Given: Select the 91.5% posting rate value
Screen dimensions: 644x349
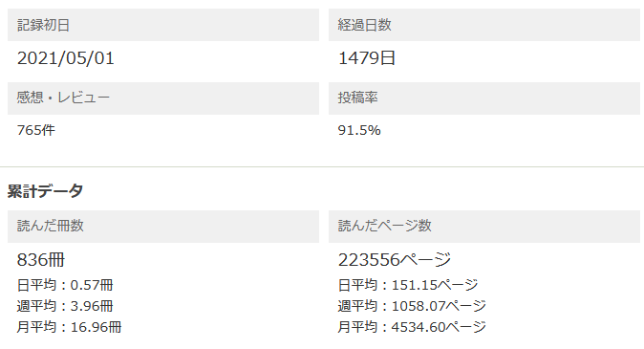Looking at the screenshot, I should [x=359, y=130].
